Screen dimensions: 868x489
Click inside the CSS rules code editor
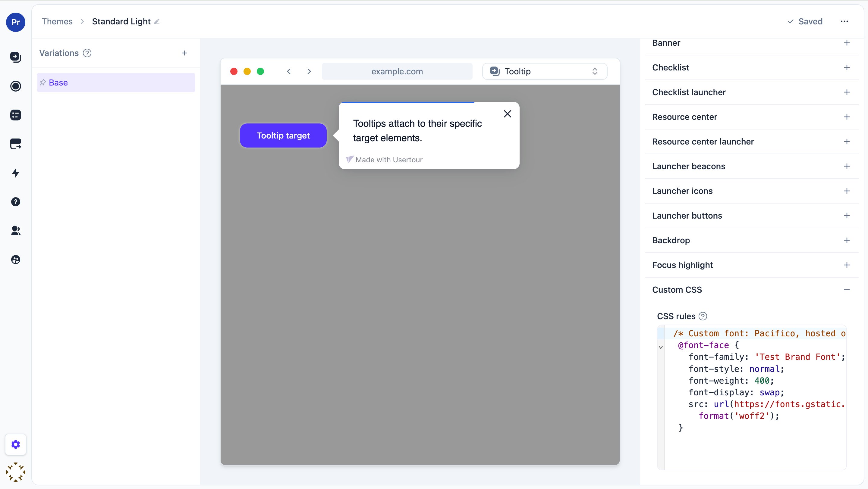coord(751,397)
